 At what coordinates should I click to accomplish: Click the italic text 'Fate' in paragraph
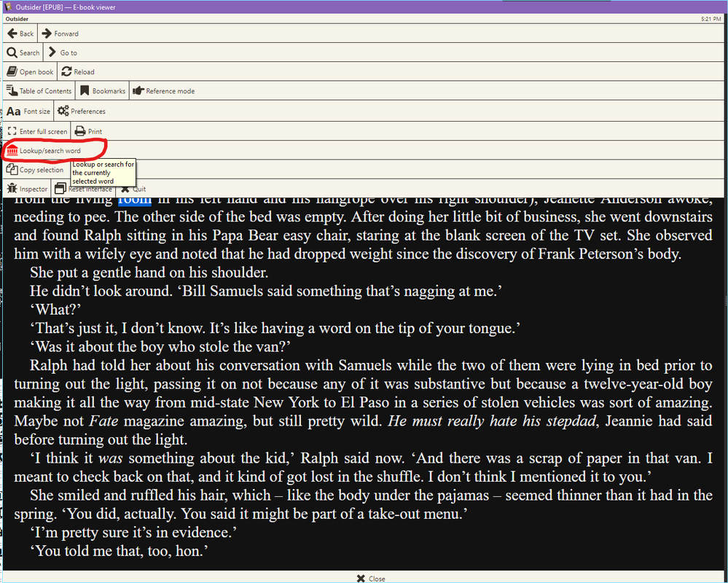[103, 421]
